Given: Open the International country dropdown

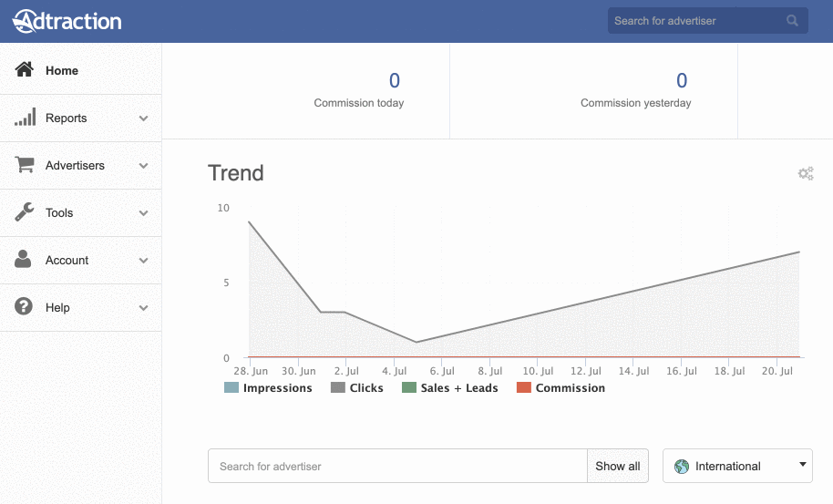Looking at the screenshot, I should click(x=737, y=466).
